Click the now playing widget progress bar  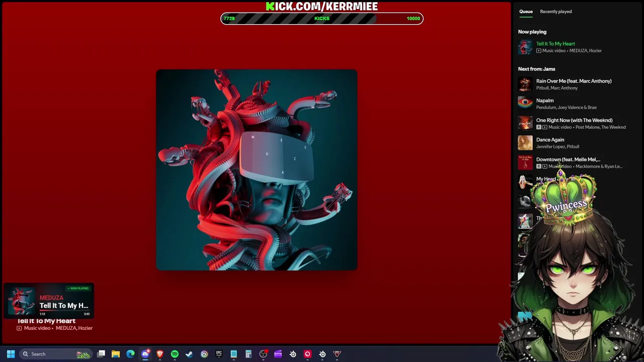coord(64,312)
